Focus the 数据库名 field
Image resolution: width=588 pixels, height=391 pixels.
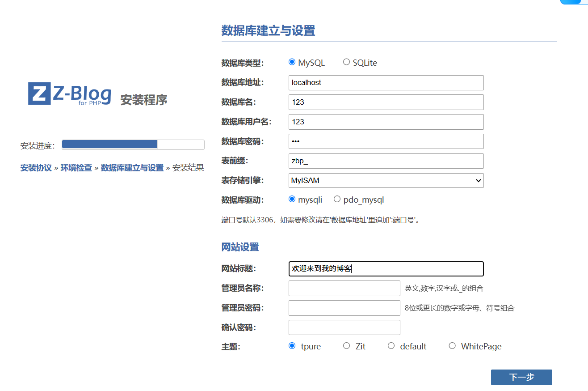pyautogui.click(x=386, y=102)
